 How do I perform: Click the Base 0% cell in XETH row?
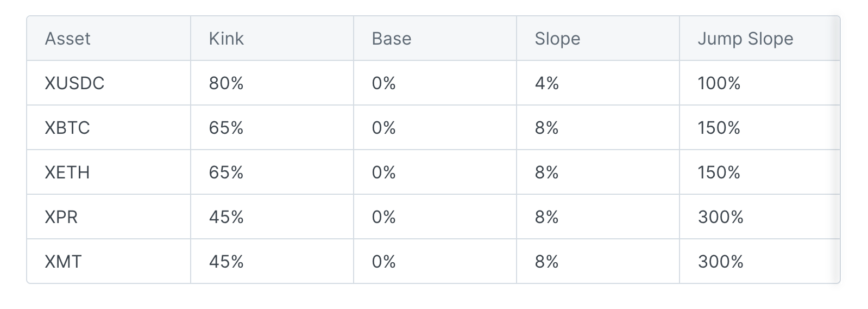point(383,172)
